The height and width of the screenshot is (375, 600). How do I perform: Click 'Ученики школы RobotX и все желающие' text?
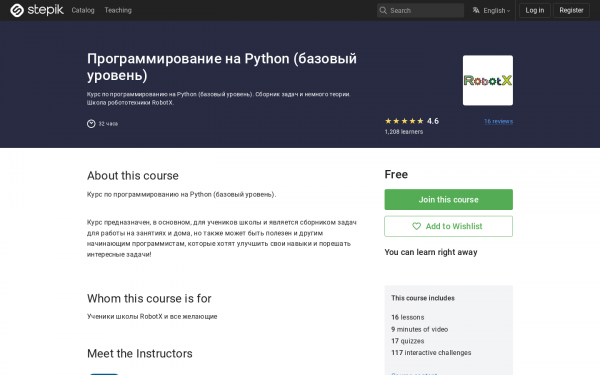[152, 316]
